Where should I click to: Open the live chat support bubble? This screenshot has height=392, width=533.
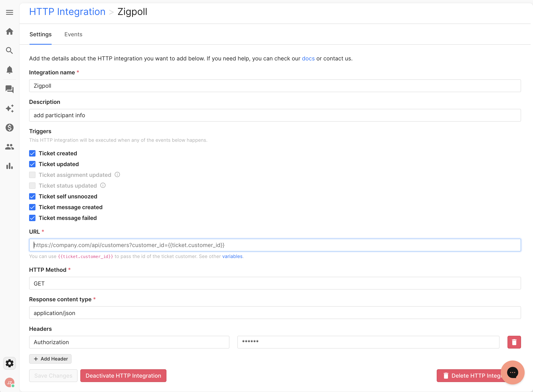coord(512,372)
